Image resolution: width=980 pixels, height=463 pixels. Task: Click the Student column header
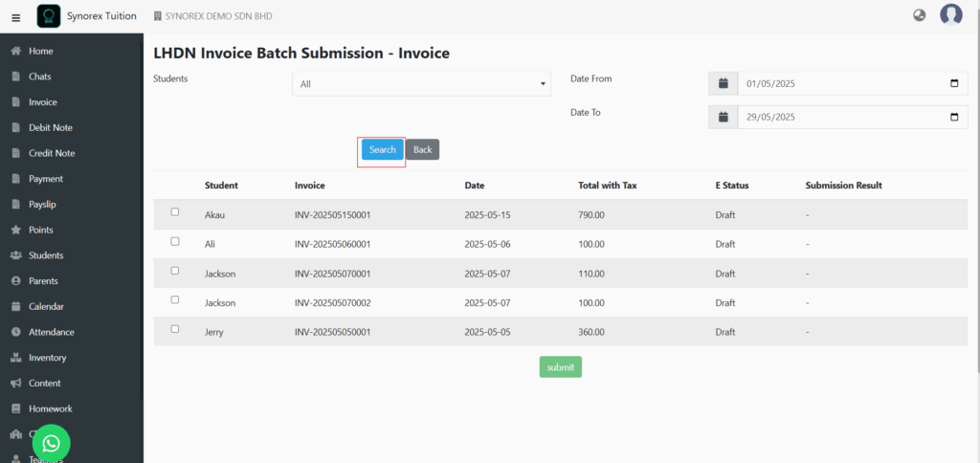tap(221, 186)
